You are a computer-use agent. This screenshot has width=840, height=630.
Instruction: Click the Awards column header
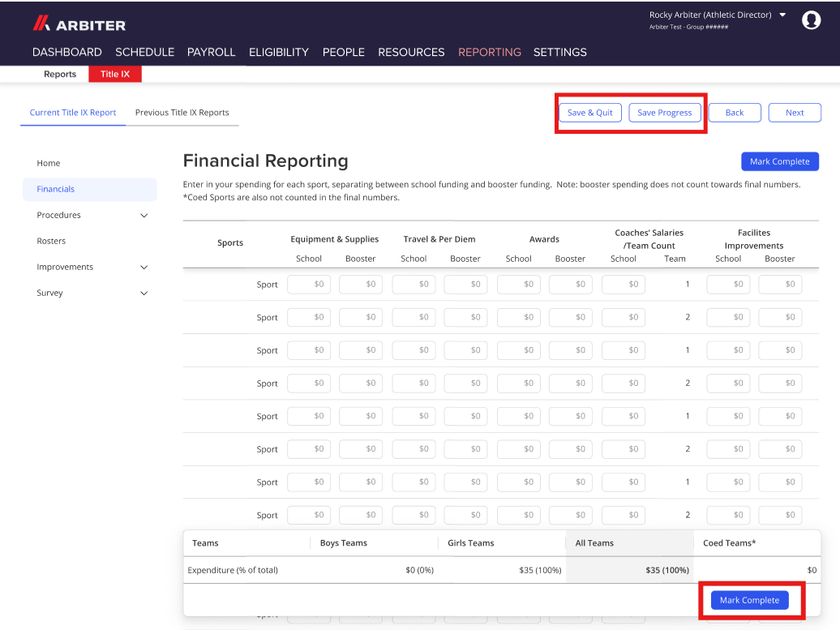click(544, 239)
